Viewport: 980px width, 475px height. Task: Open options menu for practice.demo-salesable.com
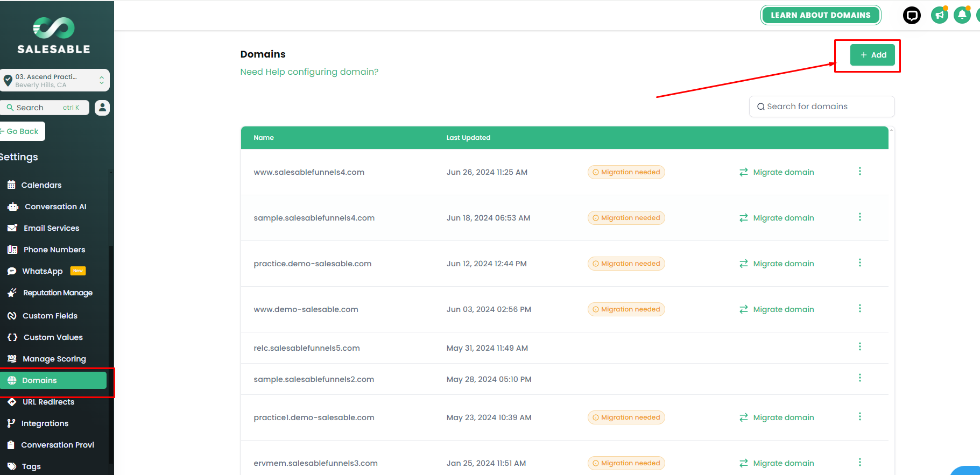859,263
